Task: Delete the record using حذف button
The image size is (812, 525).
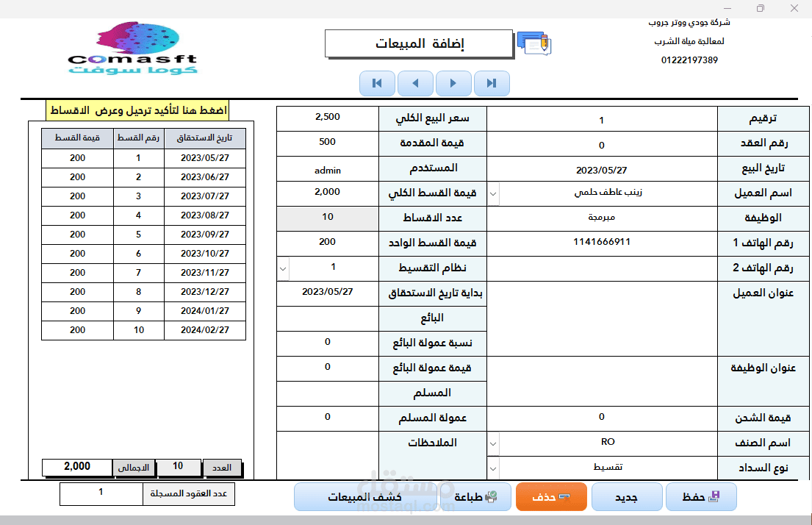Action: click(552, 497)
